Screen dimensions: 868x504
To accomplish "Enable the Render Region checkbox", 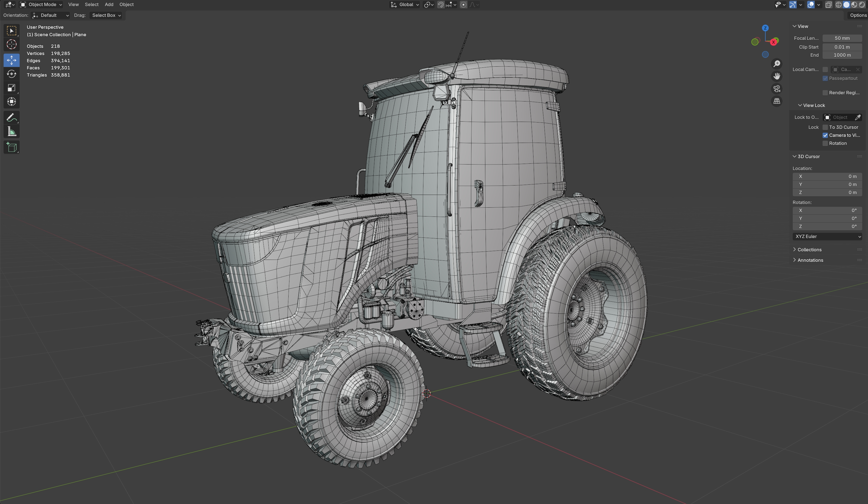I will pos(825,93).
